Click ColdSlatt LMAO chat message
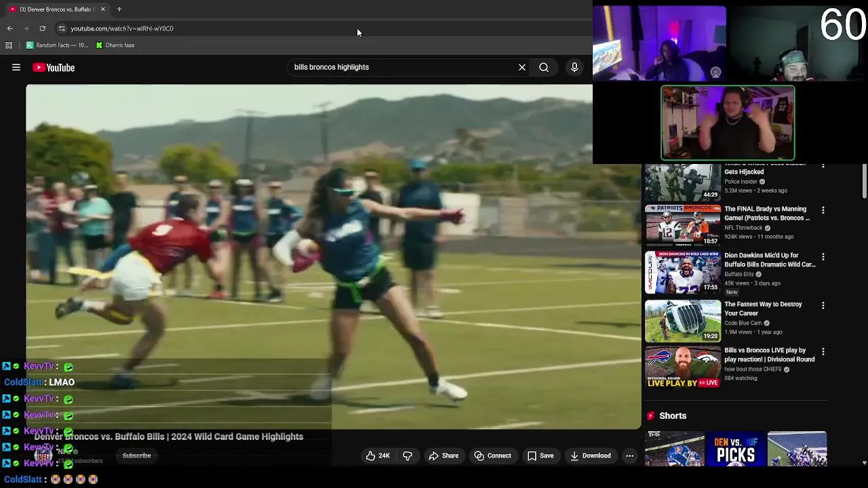 (x=39, y=382)
